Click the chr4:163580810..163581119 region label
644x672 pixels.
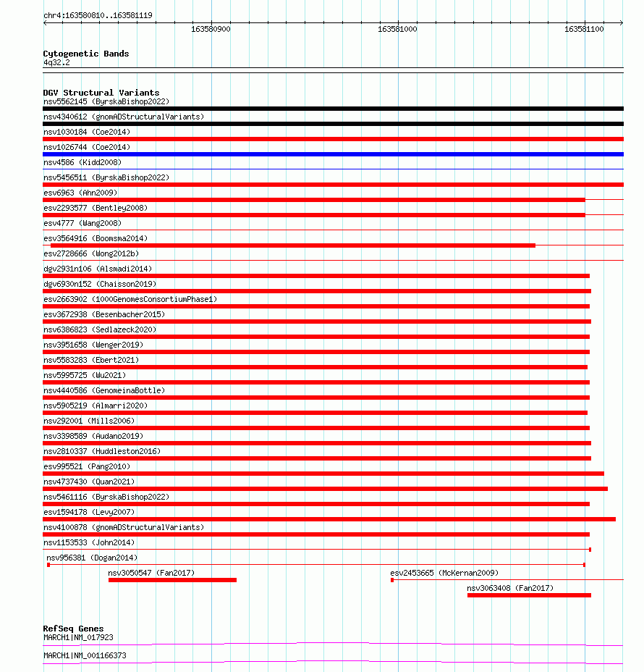pos(98,15)
